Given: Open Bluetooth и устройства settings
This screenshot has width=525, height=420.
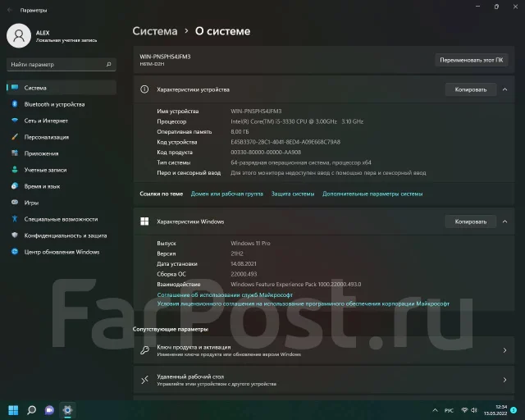Looking at the screenshot, I should click(62, 104).
